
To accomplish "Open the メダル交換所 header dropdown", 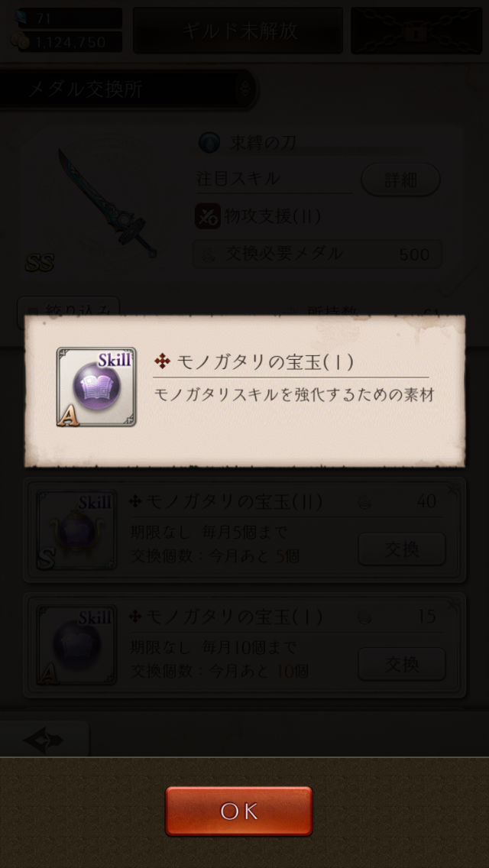I will point(128,89).
